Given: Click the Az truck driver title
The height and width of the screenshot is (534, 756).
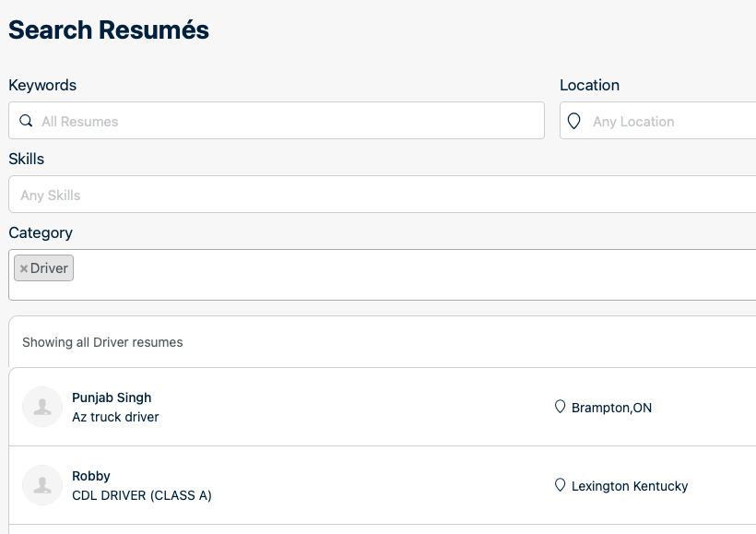Looking at the screenshot, I should click(x=116, y=417).
